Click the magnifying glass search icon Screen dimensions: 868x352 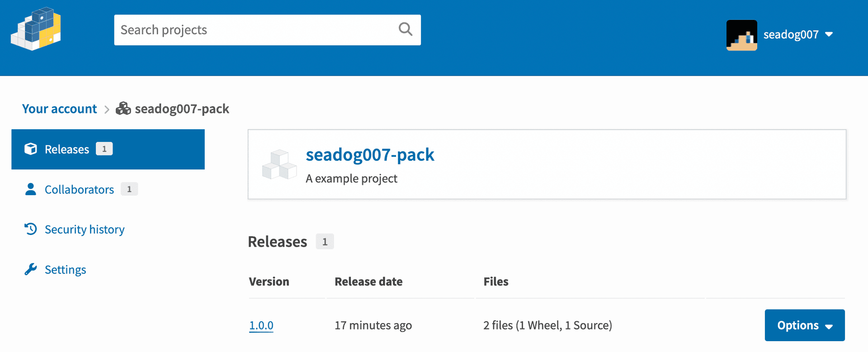[x=405, y=29]
